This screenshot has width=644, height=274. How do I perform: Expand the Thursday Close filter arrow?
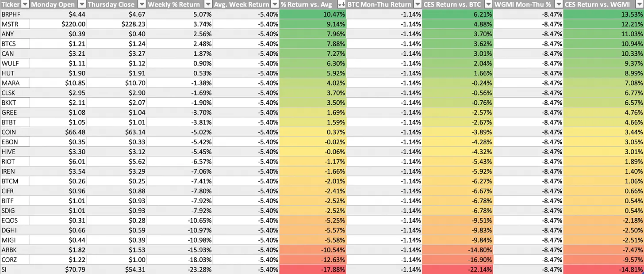click(x=142, y=4)
